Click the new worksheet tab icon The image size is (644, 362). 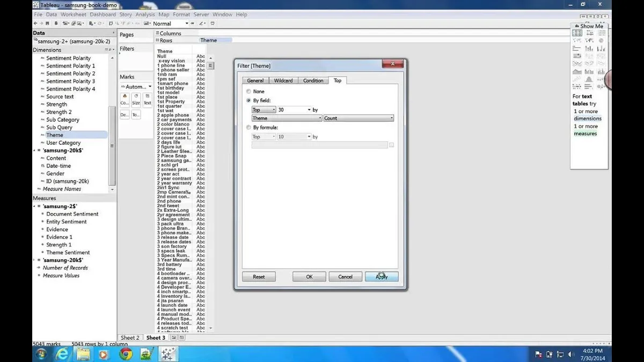(174, 338)
